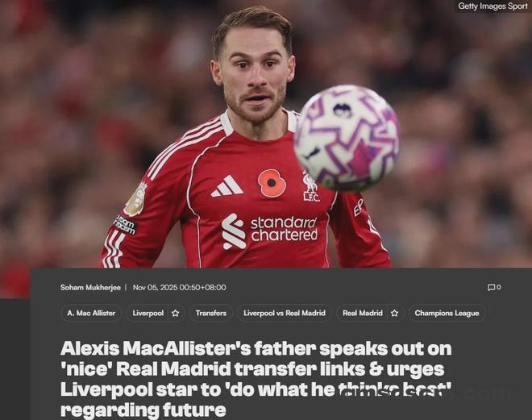Click the Nov 05, 2025 publish date

pos(179,287)
